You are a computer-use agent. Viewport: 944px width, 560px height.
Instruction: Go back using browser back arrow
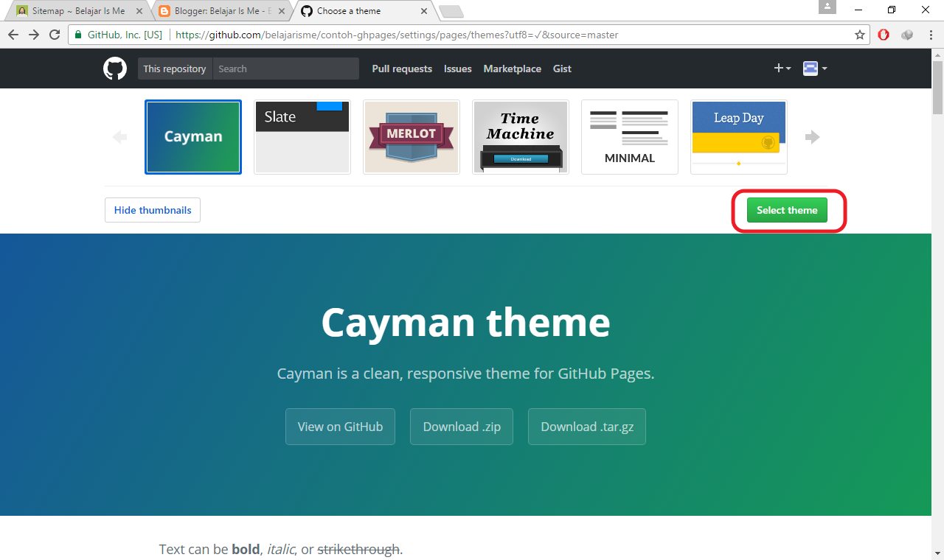pos(13,35)
